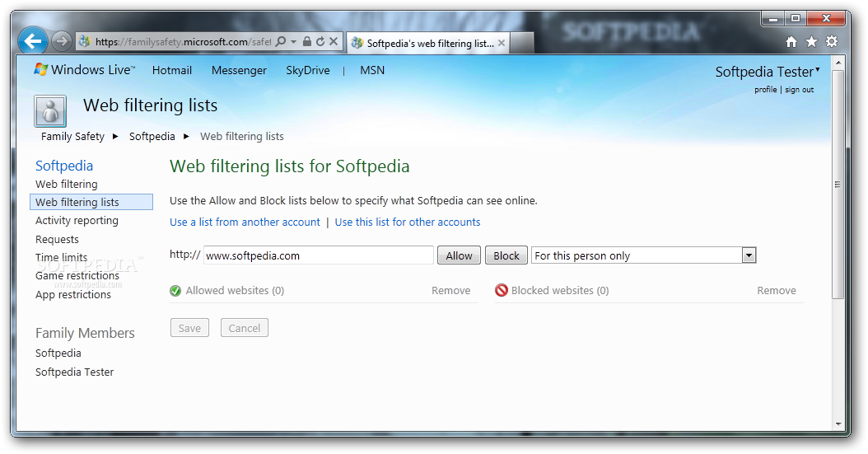This screenshot has width=868, height=454.
Task: Open Favorites with the star icon
Action: [x=811, y=41]
